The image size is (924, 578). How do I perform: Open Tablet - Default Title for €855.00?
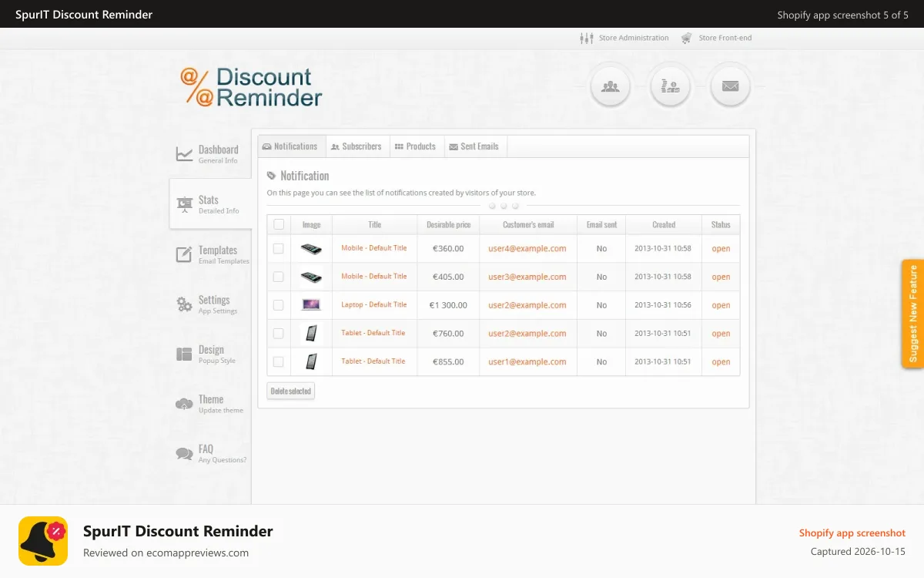(x=373, y=361)
